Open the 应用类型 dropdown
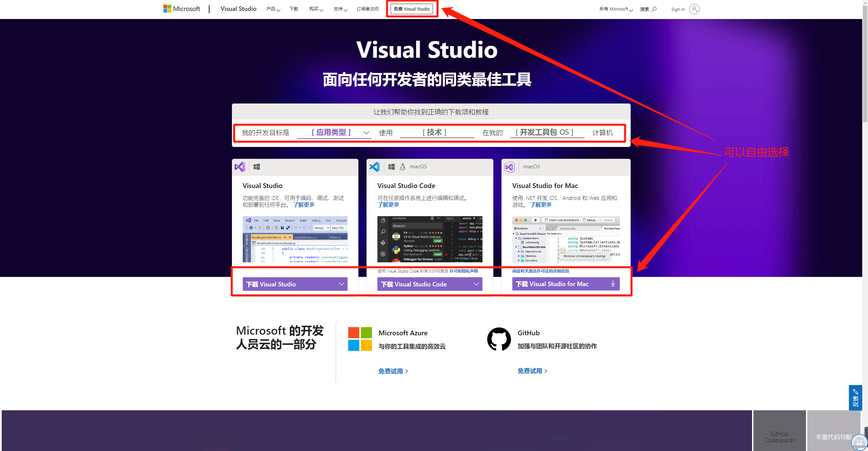The height and width of the screenshot is (451, 868). coord(334,132)
